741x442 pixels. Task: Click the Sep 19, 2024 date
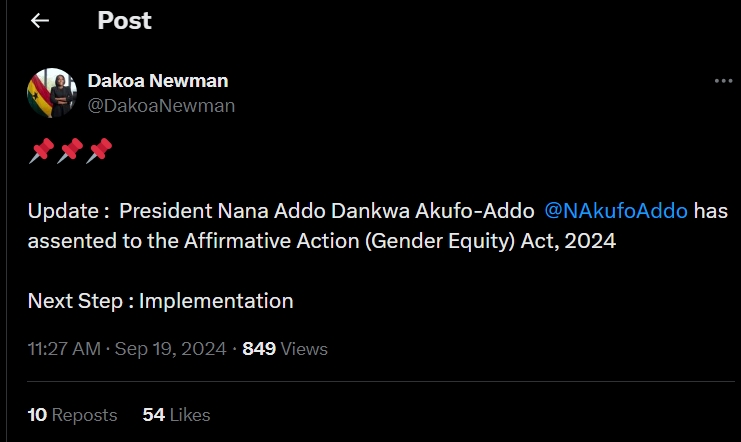pyautogui.click(x=172, y=349)
